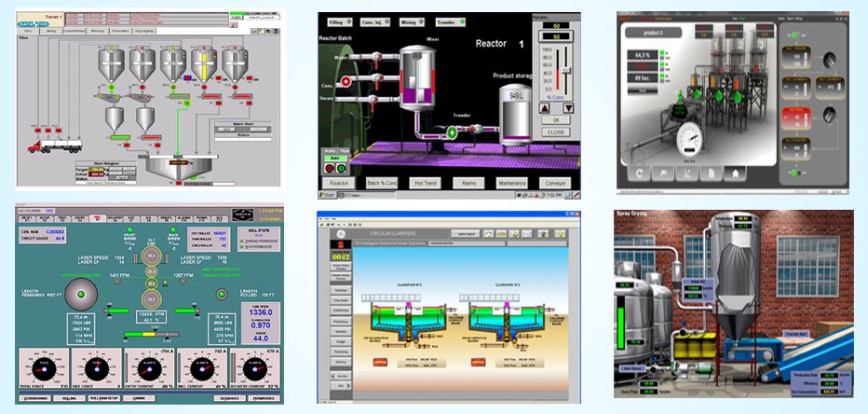Click the Conc. Inj. step button
868x414 pixels.
click(376, 22)
